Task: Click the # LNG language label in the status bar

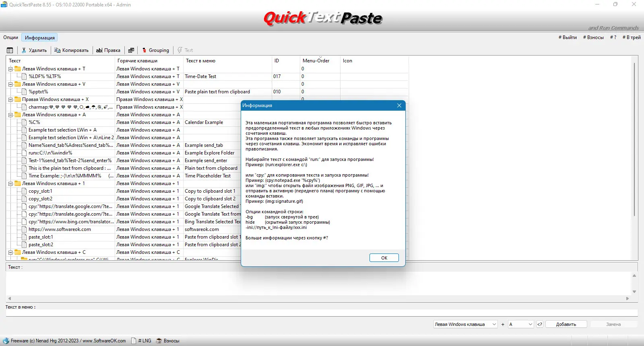Action: (145, 341)
